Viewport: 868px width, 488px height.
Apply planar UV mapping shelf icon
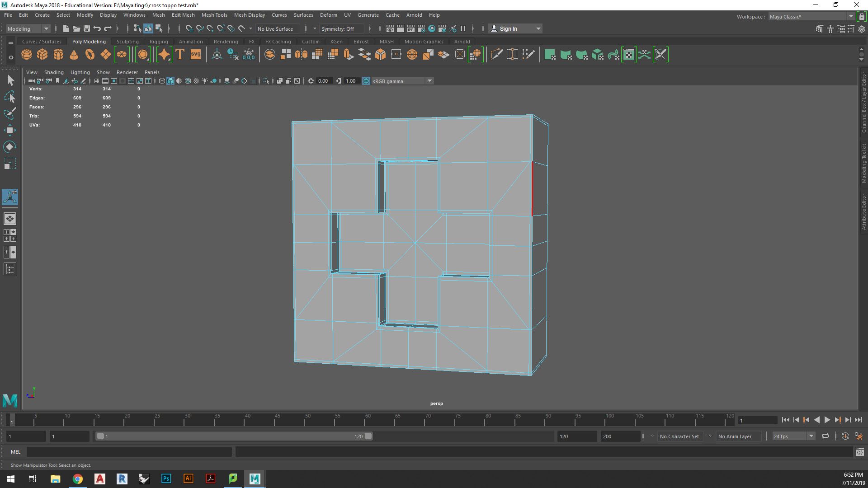coord(550,55)
